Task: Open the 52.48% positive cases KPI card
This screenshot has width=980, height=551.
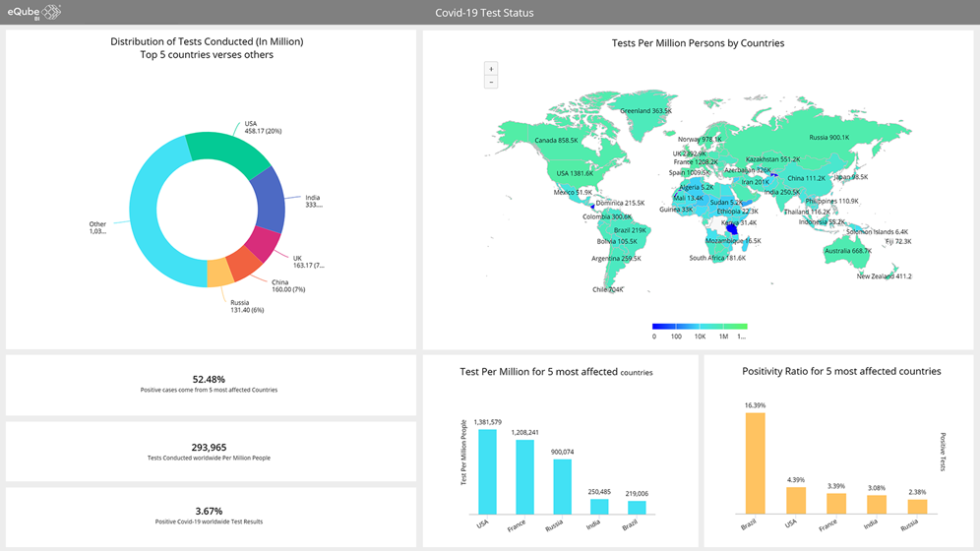Action: 209,384
